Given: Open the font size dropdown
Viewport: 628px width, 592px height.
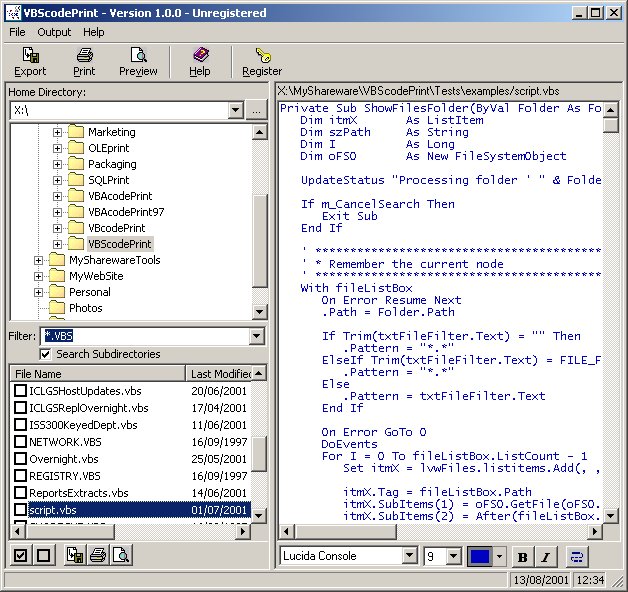Looking at the screenshot, I should click(453, 556).
